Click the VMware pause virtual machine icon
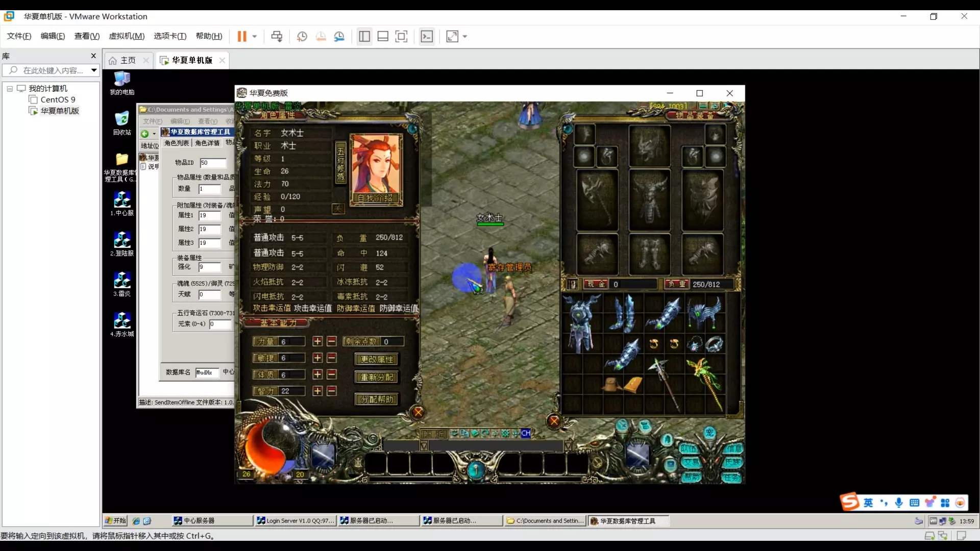The image size is (980, 551). click(242, 36)
